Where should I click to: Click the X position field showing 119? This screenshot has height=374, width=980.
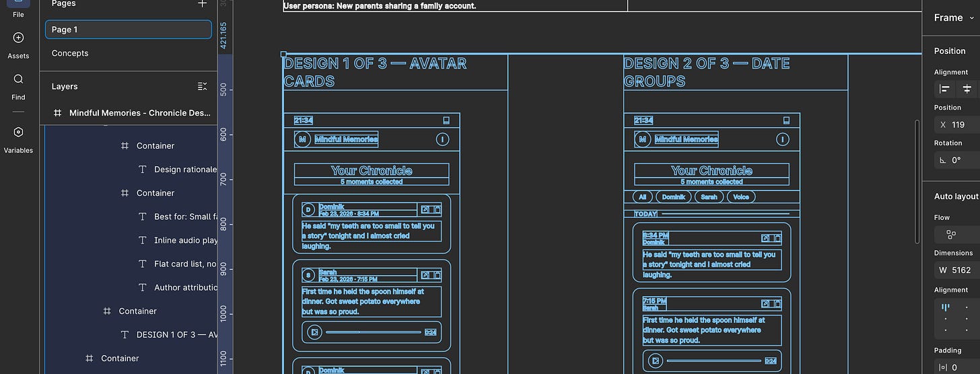click(x=956, y=124)
